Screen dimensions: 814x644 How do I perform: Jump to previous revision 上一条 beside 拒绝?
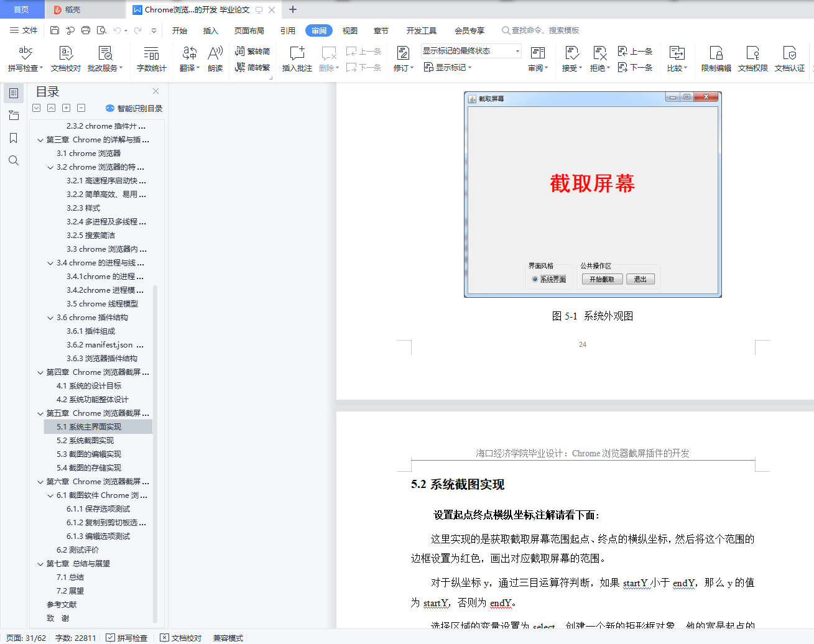635,51
